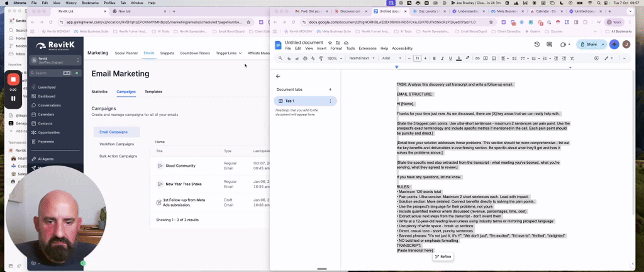Click the Share button in Docs
Viewport: 644px width, 272px height.
coord(589,44)
